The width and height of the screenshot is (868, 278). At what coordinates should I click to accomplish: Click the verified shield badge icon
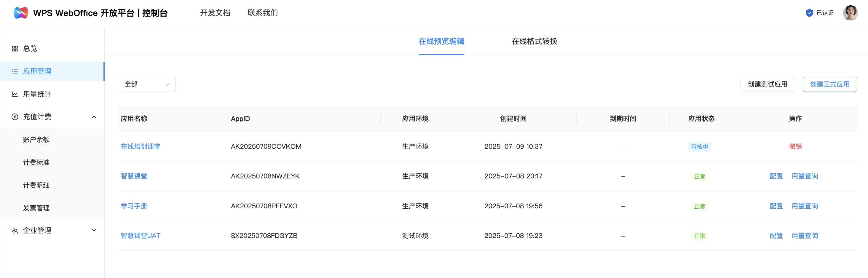809,13
